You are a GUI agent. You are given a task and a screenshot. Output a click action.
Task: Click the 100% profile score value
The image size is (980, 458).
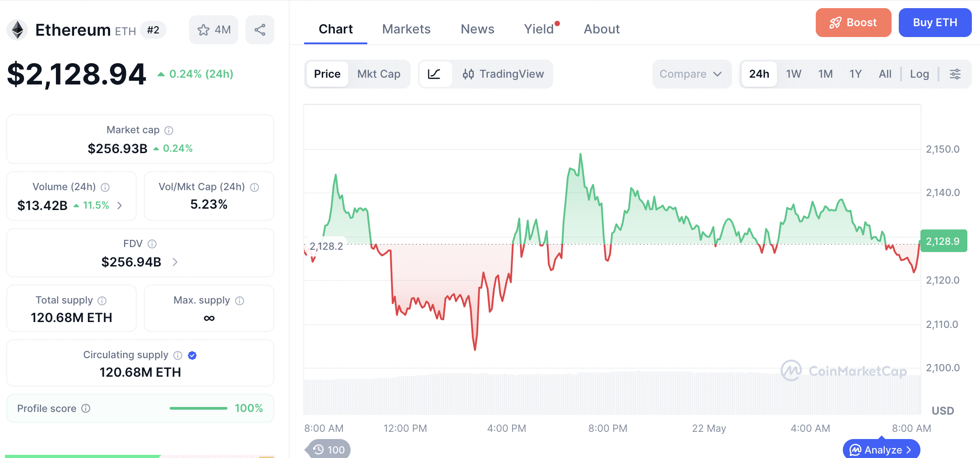pyautogui.click(x=249, y=408)
